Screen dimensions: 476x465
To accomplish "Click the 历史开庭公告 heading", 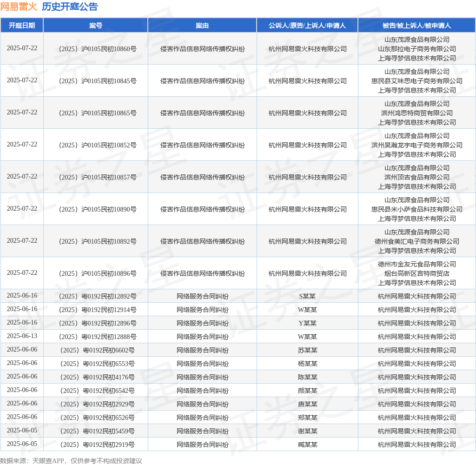I will [x=70, y=7].
